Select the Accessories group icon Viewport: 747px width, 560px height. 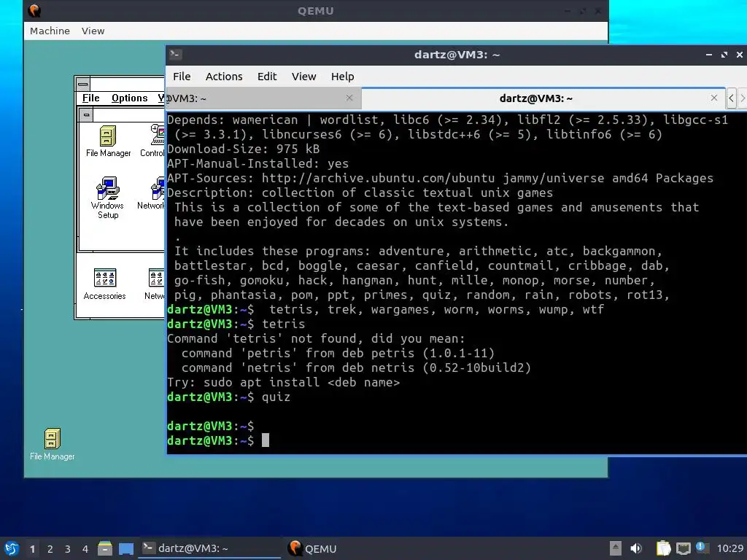tap(105, 284)
